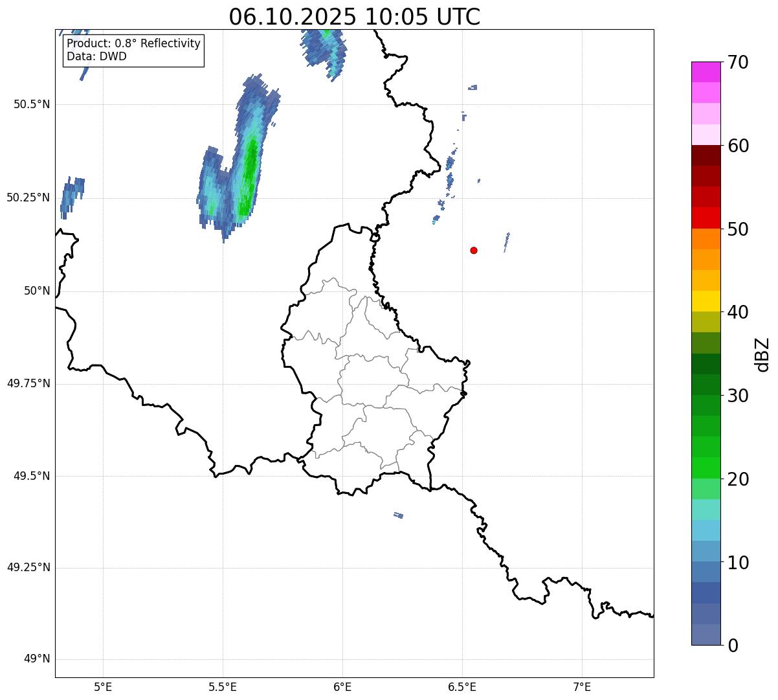The height and width of the screenshot is (700, 778).
Task: Click the 49°N latitude label
Action: click(37, 659)
